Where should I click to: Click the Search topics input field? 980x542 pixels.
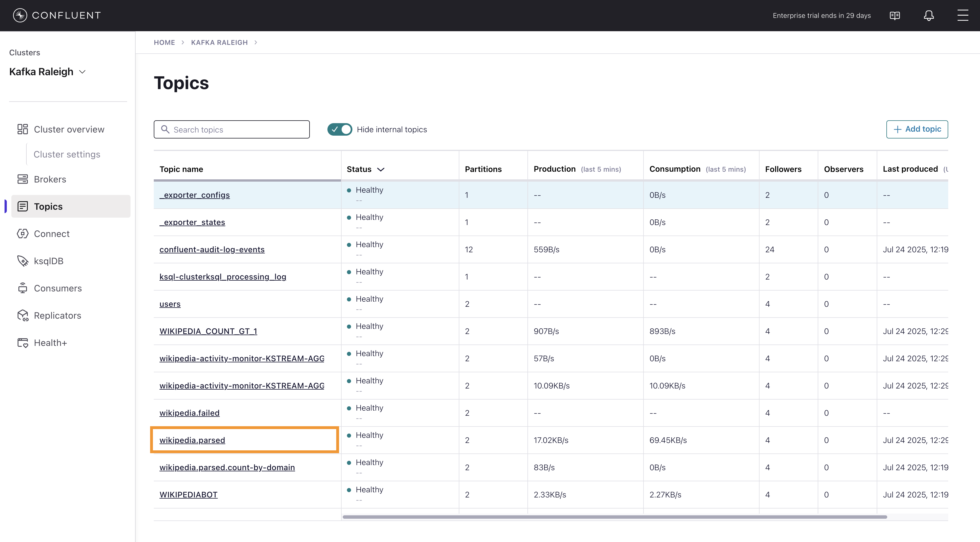click(238, 130)
